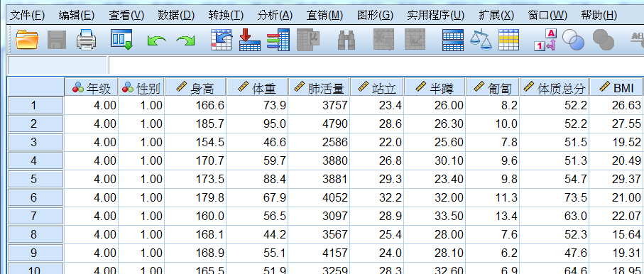644x274 pixels.
Task: Select the 半蹲 column header
Action: [435, 87]
